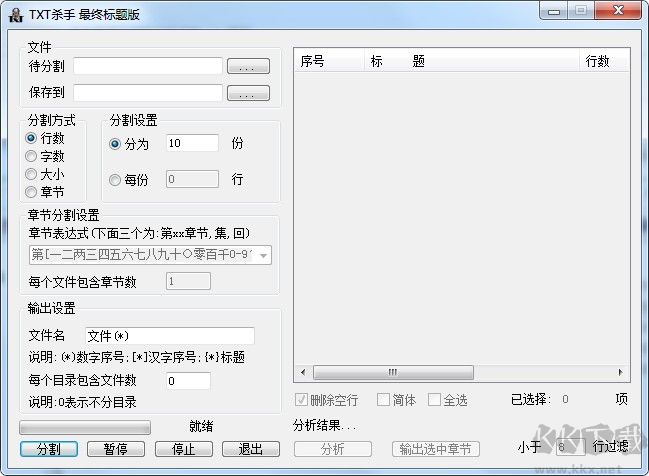Click the 退出 button

click(251, 449)
